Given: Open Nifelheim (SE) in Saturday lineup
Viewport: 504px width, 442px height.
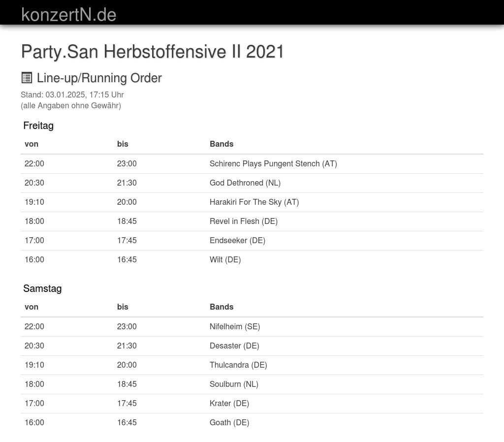Looking at the screenshot, I should [x=234, y=326].
